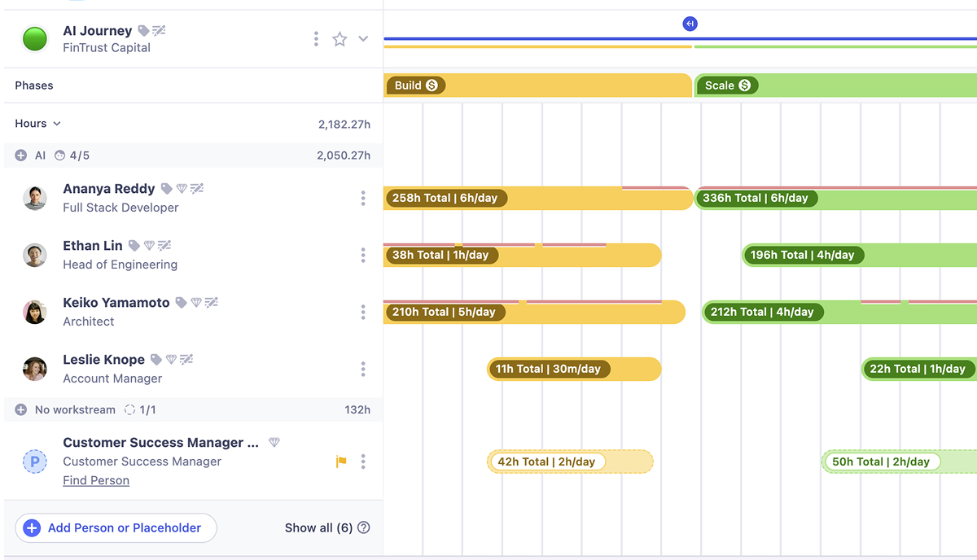Click the strikethrough lines icon next to Ananya Reddy
This screenshot has width=977, height=560.
coord(196,189)
